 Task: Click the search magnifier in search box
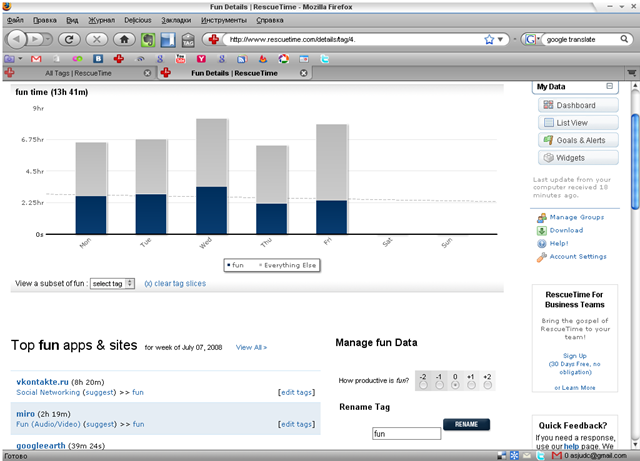click(x=624, y=39)
